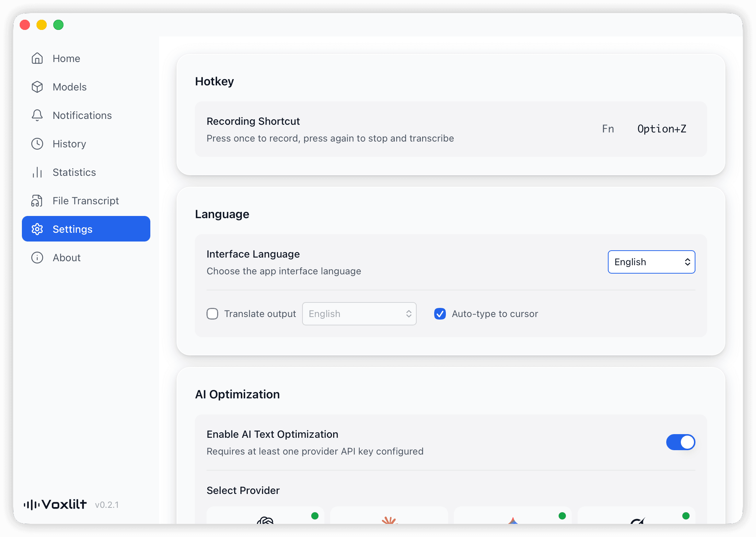Open the File Transcript page
Viewport: 756px width, 537px height.
pyautogui.click(x=86, y=201)
